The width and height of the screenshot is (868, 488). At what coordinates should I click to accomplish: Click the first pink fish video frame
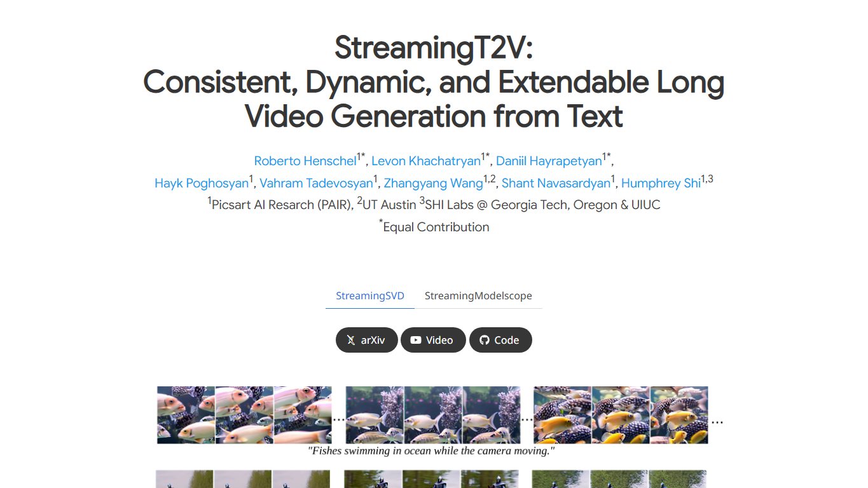pyautogui.click(x=186, y=415)
